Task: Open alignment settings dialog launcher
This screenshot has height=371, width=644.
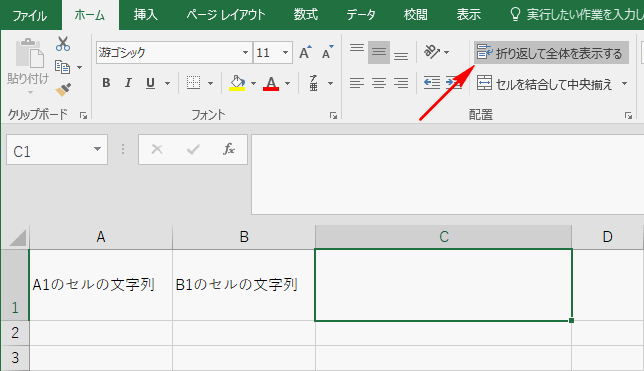Action: click(x=628, y=116)
